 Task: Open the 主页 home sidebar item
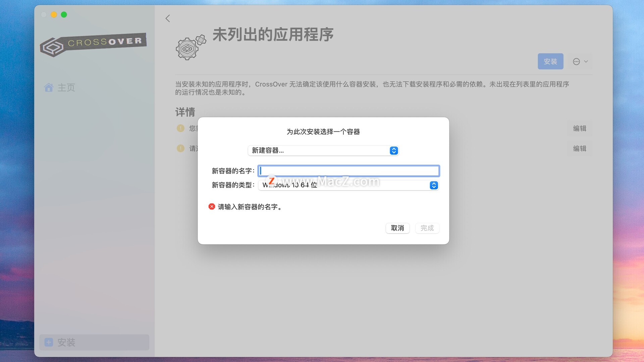pyautogui.click(x=59, y=87)
